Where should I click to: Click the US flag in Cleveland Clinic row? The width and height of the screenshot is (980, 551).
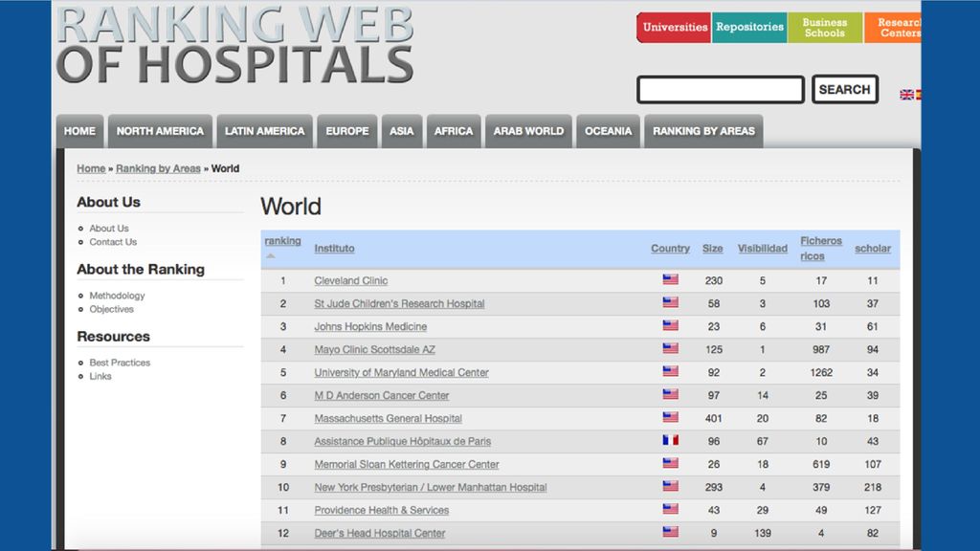coord(670,279)
